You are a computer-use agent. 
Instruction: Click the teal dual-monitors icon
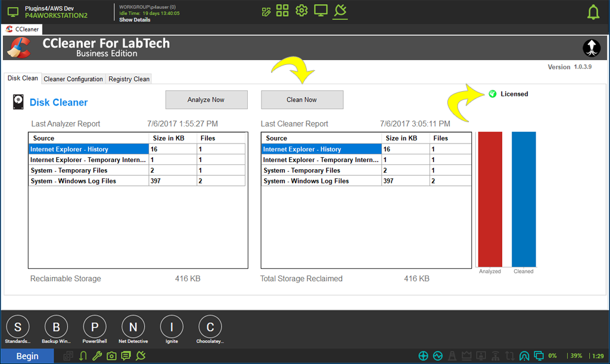coord(539,356)
